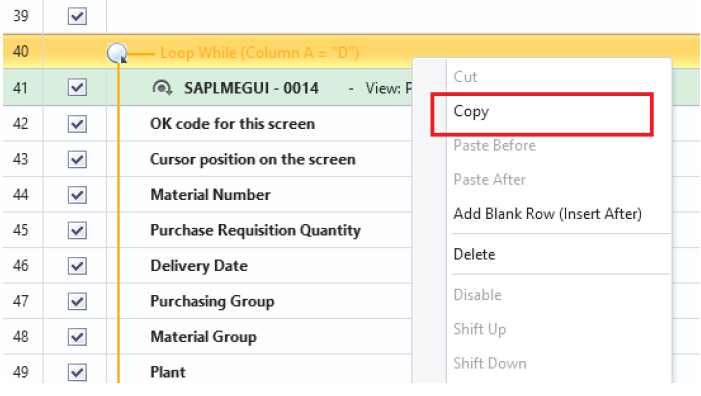
Task: Toggle the checkbox for row 41
Action: click(x=77, y=87)
